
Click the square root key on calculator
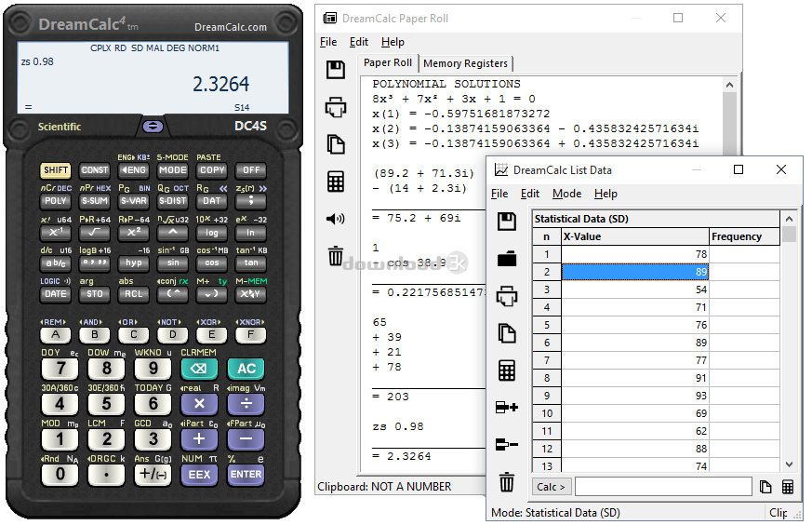pyautogui.click(x=94, y=233)
